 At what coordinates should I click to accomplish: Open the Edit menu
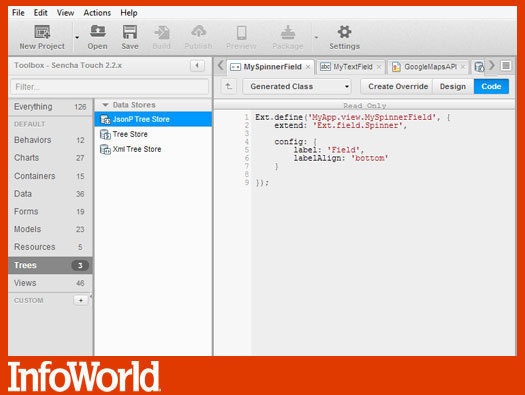coord(41,13)
